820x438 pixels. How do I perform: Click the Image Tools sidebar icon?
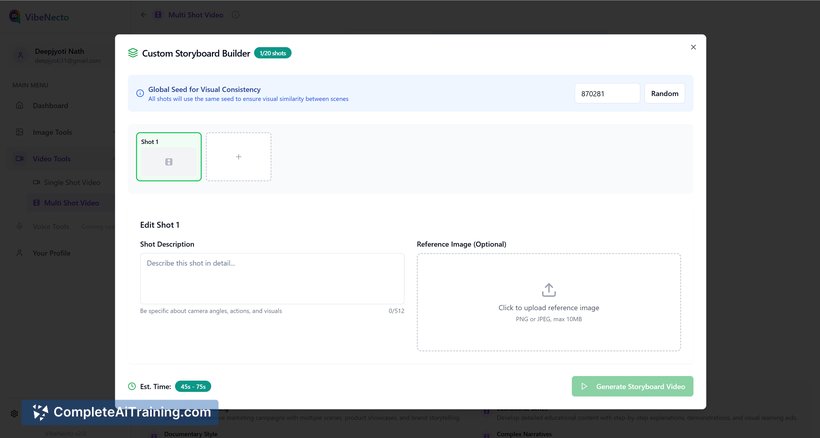[19, 132]
